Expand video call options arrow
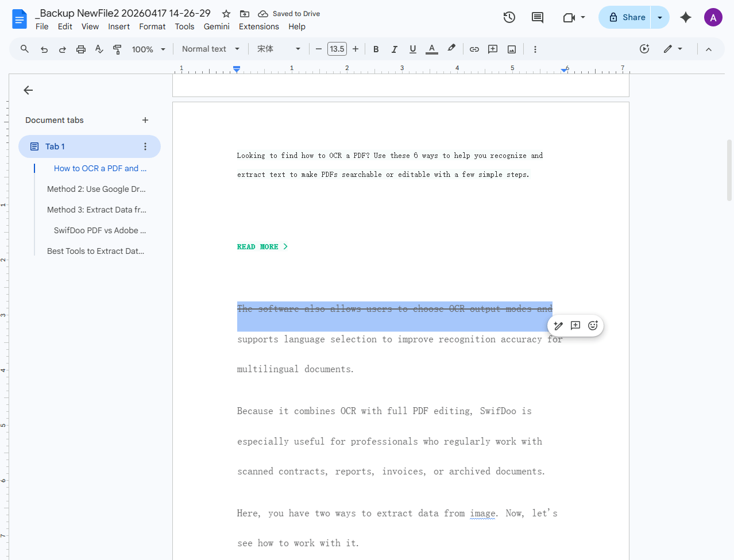The height and width of the screenshot is (560, 734). click(x=583, y=17)
